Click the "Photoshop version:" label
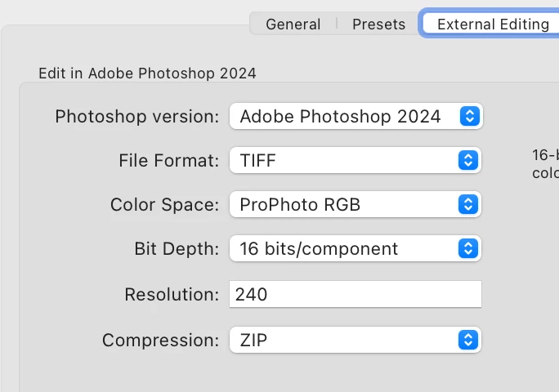The width and height of the screenshot is (559, 392). tap(136, 117)
